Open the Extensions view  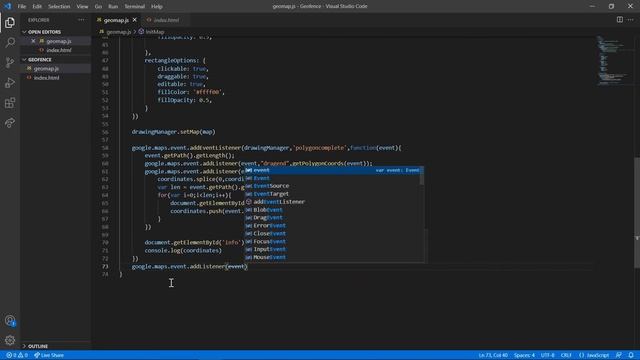coord(10,103)
